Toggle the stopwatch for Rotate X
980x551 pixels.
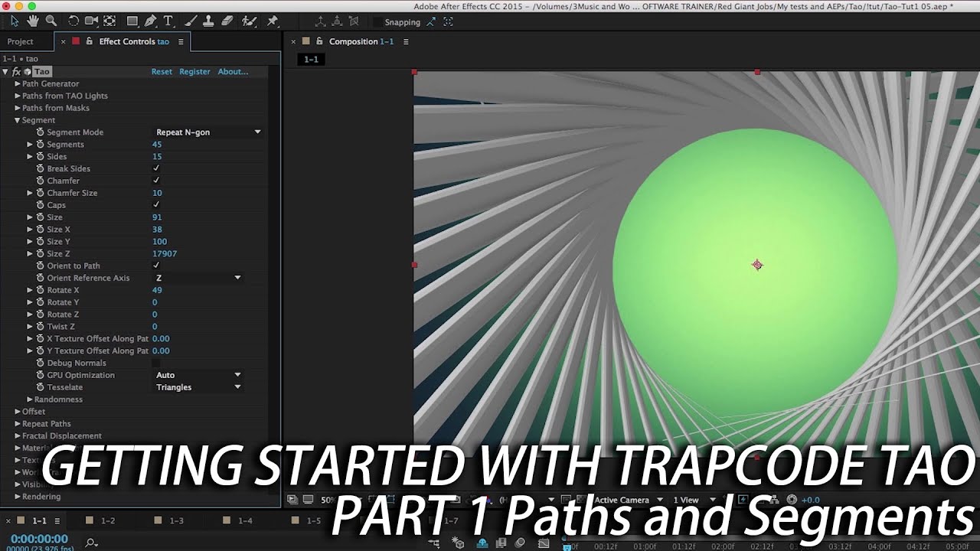click(x=40, y=290)
